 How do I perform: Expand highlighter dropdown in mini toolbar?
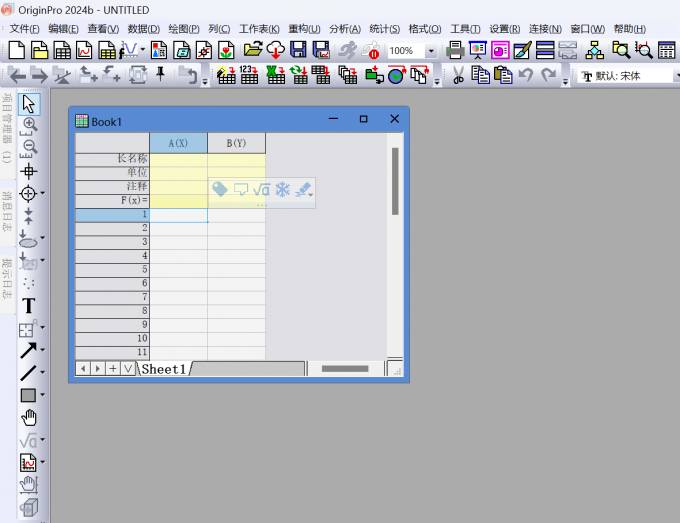tap(311, 194)
